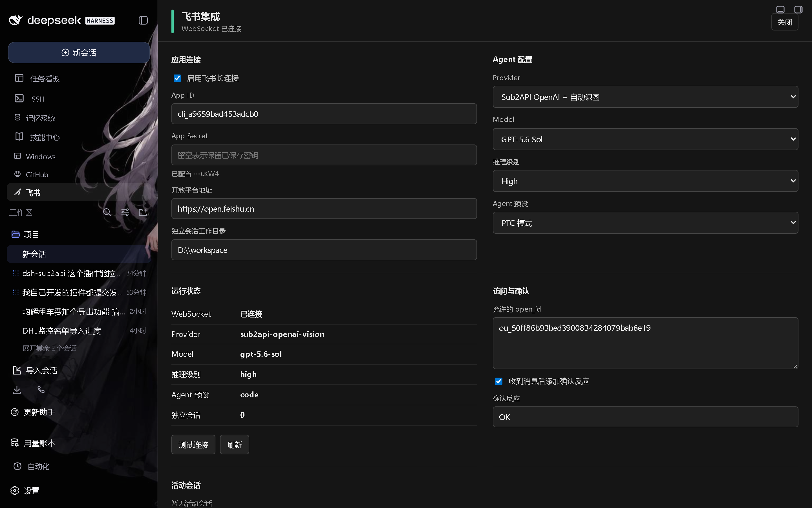Image resolution: width=812 pixels, height=508 pixels.
Task: Click the sub2api-openai-vision status value
Action: coord(282,334)
